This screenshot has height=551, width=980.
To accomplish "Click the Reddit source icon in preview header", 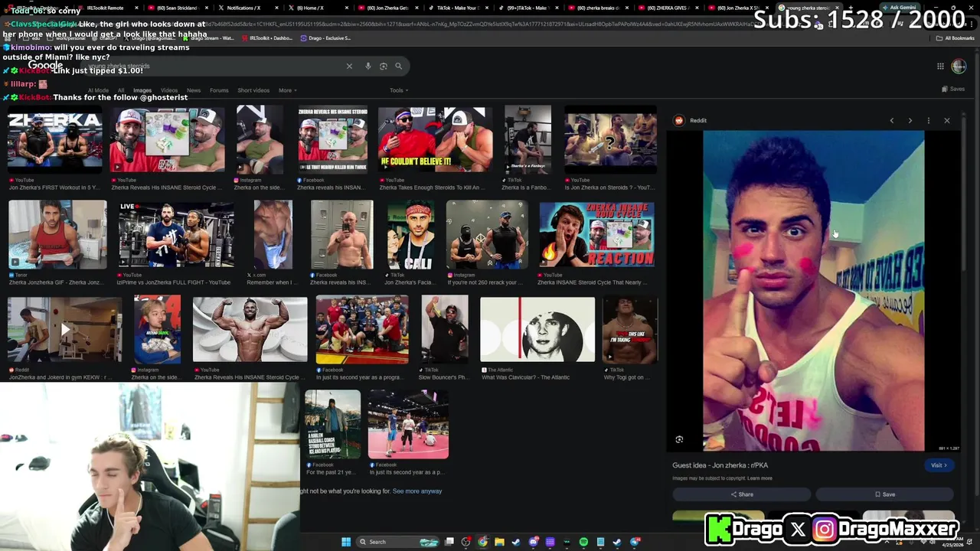I will point(679,120).
